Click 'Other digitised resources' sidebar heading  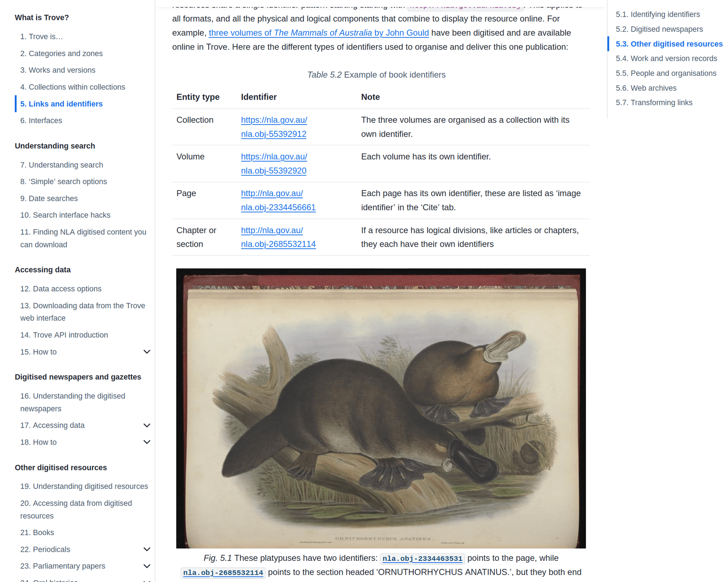click(61, 468)
